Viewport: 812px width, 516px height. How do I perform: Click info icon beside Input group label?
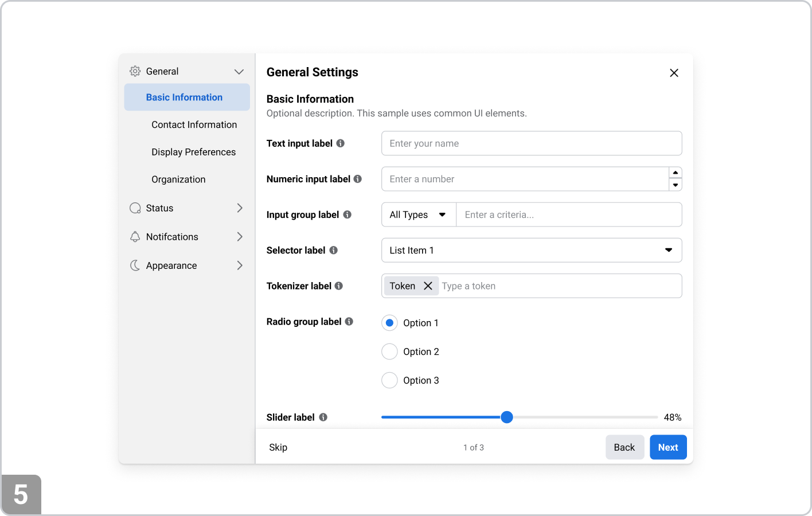point(347,214)
